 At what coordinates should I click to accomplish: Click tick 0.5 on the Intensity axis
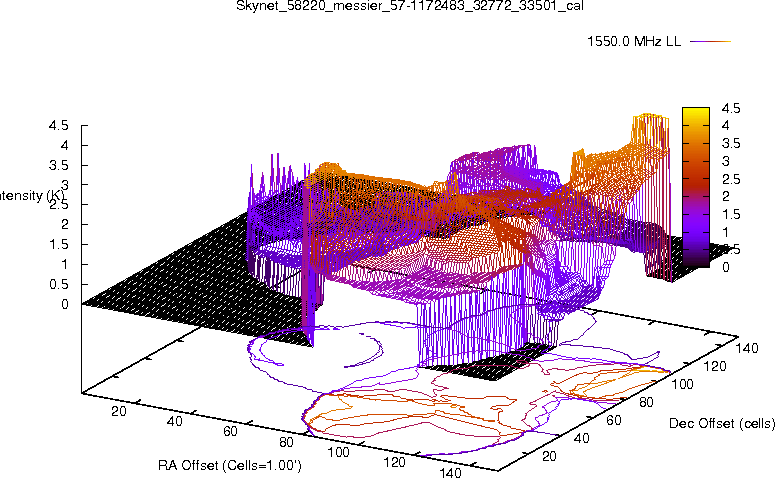[x=58, y=285]
